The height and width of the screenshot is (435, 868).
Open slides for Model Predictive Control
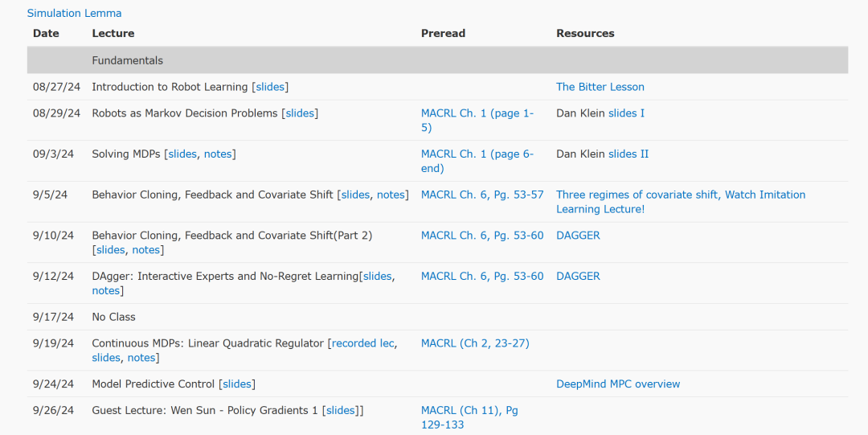[x=237, y=384]
